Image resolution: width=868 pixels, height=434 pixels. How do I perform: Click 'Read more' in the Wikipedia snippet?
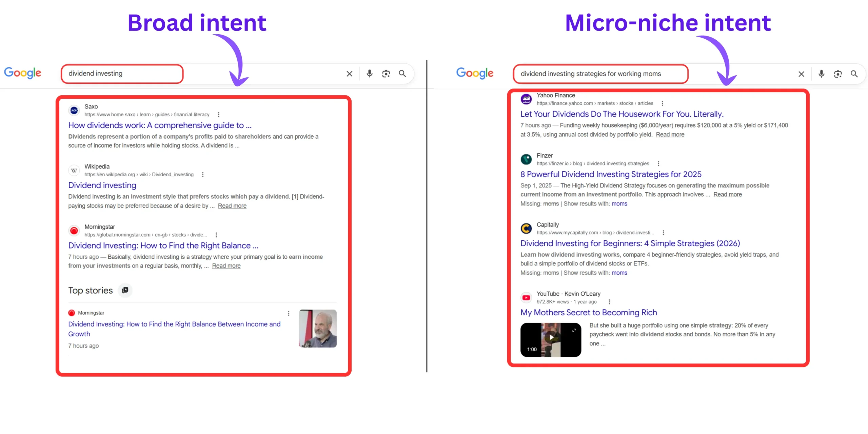click(232, 206)
